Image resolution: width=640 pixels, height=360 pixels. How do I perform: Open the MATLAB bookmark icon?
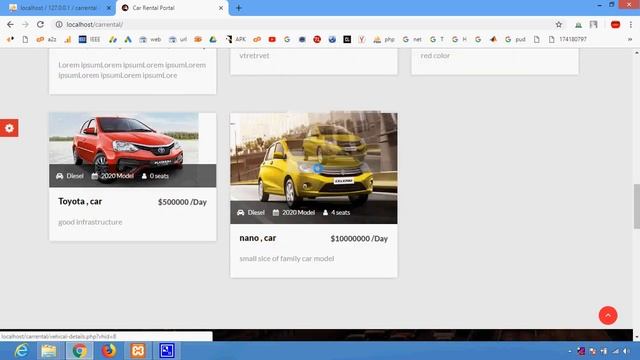click(493, 39)
